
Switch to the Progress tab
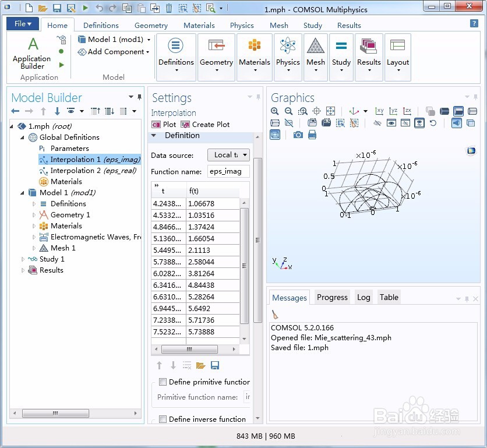[332, 297]
